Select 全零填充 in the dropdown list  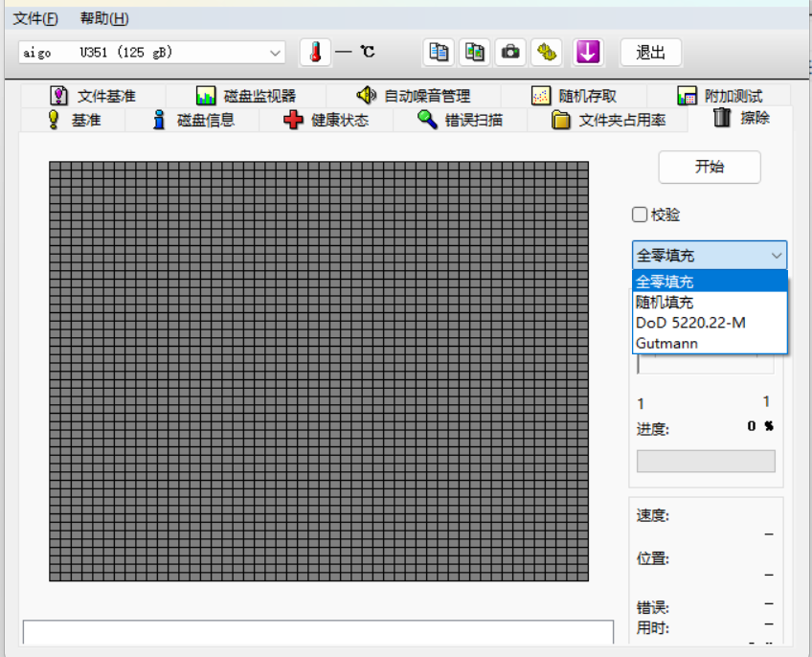710,282
